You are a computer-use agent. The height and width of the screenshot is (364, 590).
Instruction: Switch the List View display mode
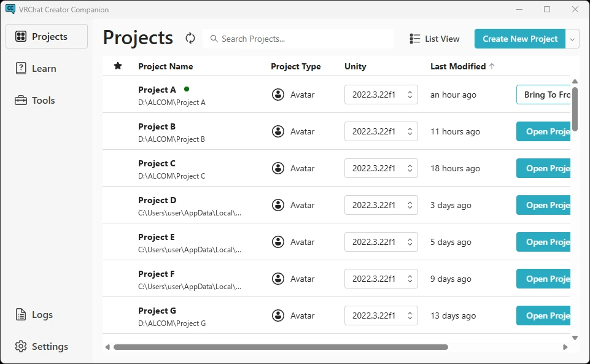(x=434, y=39)
